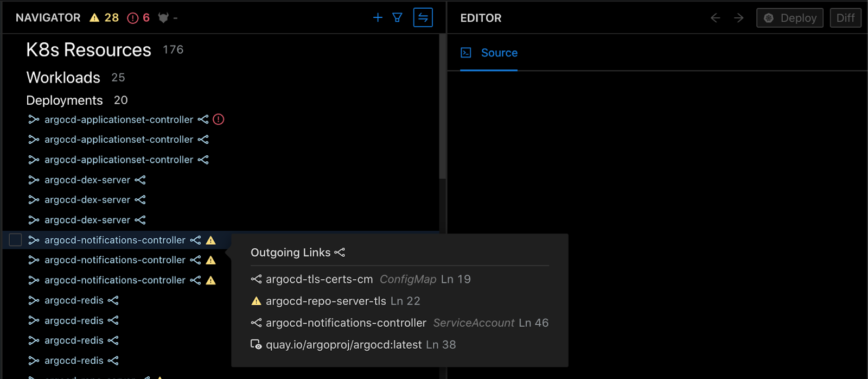
Task: Click the warning triangle beside argocd-repo-server-tls
Action: [x=256, y=301]
